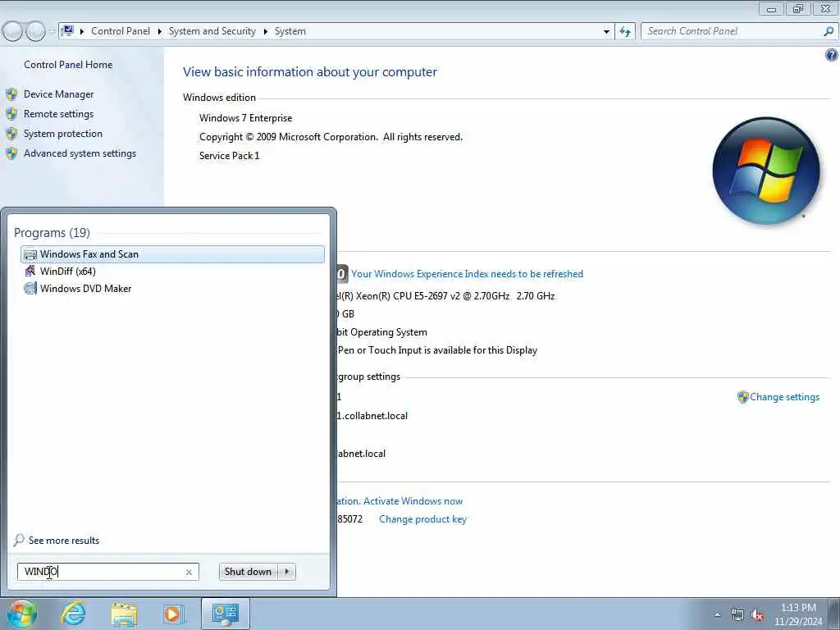840x630 pixels.
Task: Click the Forward navigation button
Action: 35,32
